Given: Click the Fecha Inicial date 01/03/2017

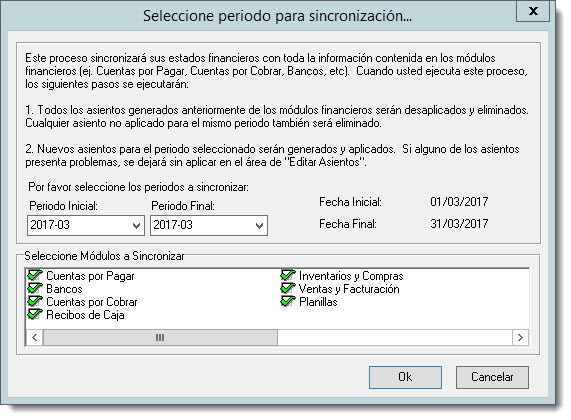Looking at the screenshot, I should tap(459, 201).
